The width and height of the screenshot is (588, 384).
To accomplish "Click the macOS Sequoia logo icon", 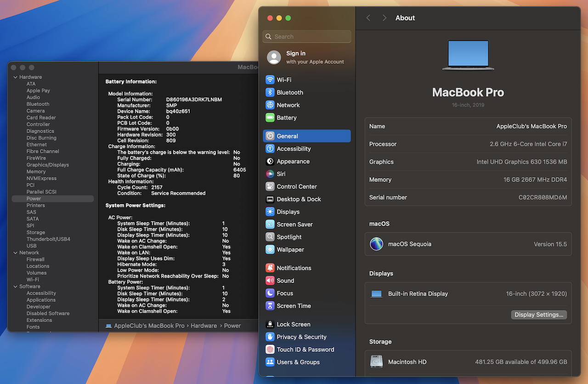I will pos(377,244).
